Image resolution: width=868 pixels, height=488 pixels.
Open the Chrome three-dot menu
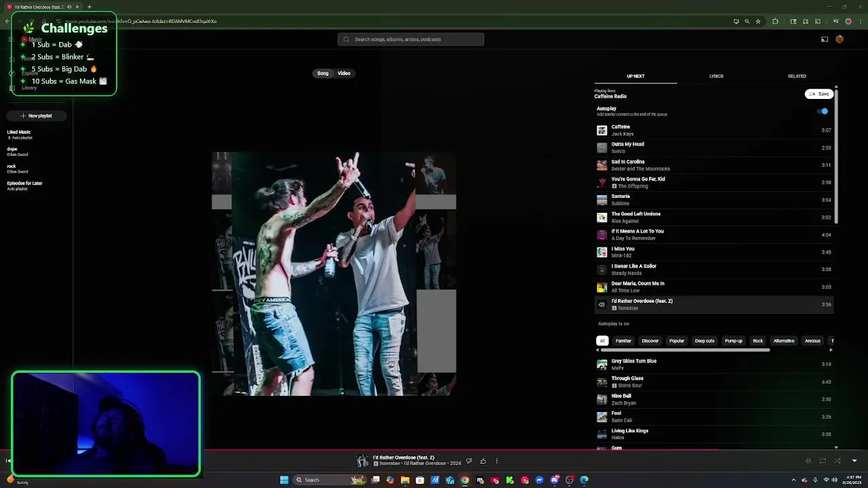coord(860,21)
